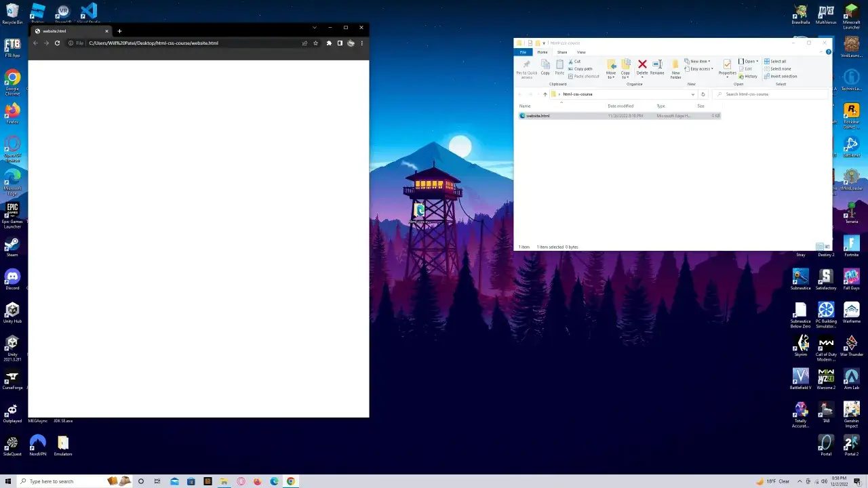
Task: Switch to the View ribbon tab
Action: [x=581, y=52]
